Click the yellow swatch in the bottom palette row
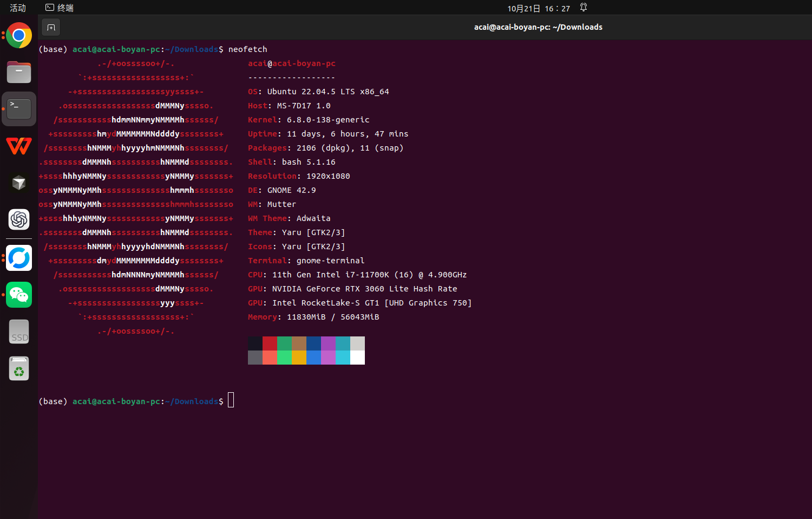Viewport: 812px width, 519px height. coord(299,358)
